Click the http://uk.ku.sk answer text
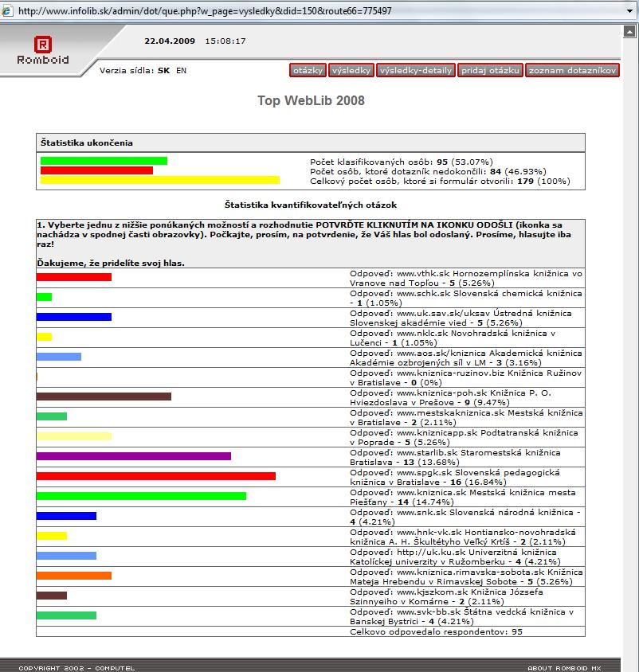This screenshot has height=672, width=639. pos(456,557)
